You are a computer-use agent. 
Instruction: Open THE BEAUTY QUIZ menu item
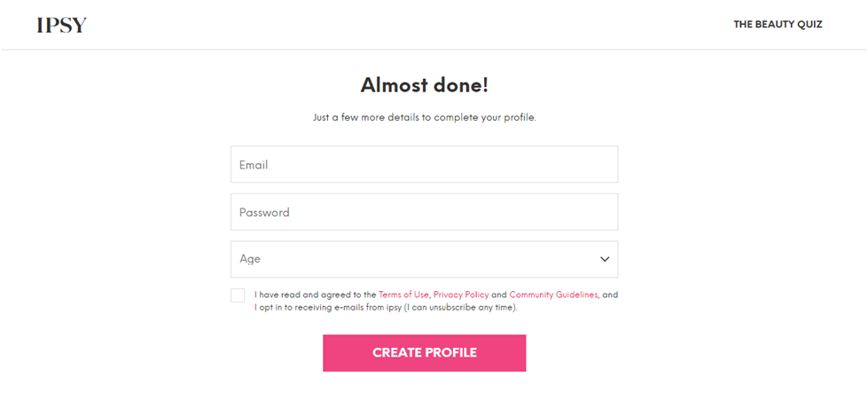click(x=778, y=25)
